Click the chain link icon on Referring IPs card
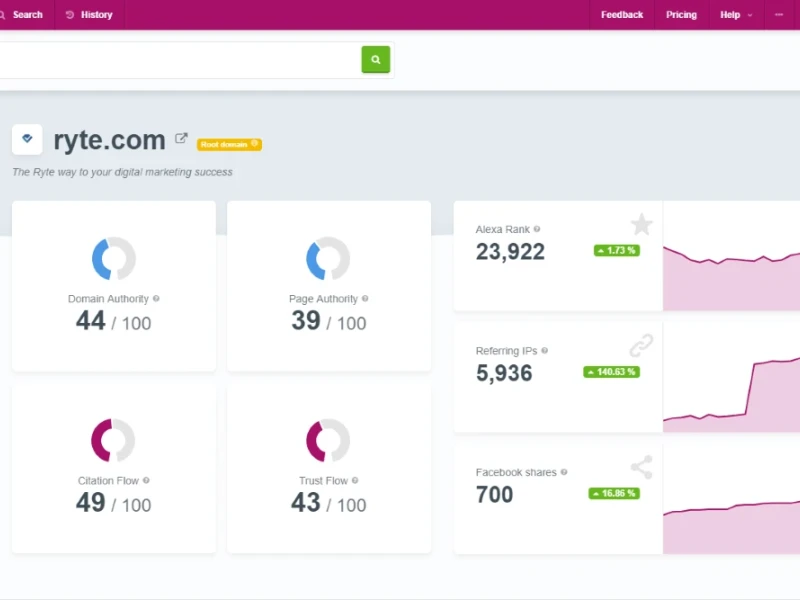Viewport: 800px width, 600px height. 641,345
